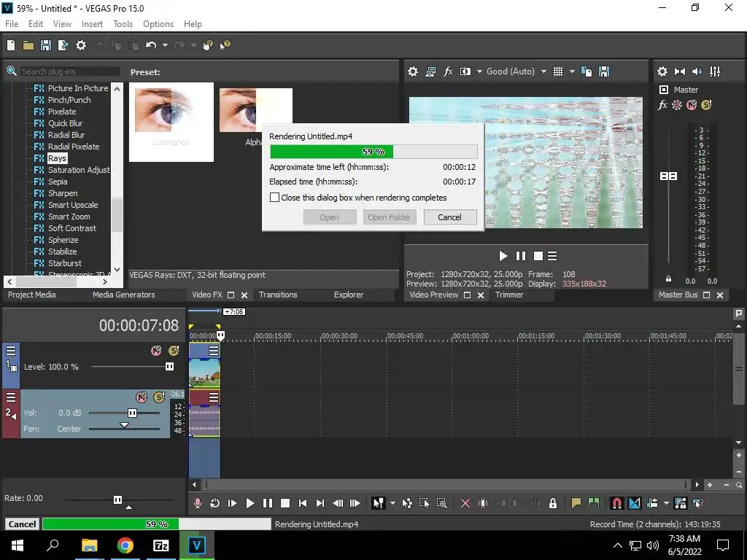Toggle Solo on video track 1
Image resolution: width=747 pixels, height=560 pixels.
point(174,351)
